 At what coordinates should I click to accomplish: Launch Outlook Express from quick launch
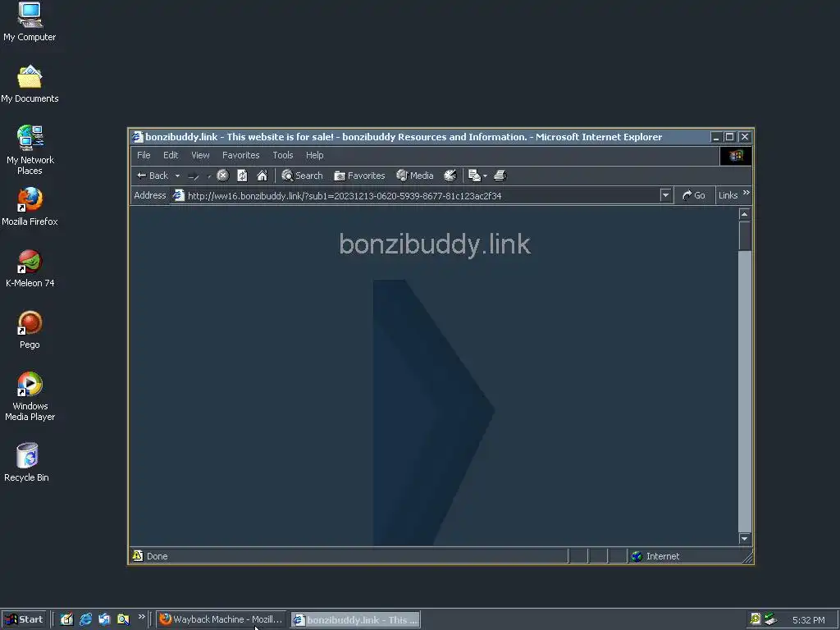coord(104,619)
